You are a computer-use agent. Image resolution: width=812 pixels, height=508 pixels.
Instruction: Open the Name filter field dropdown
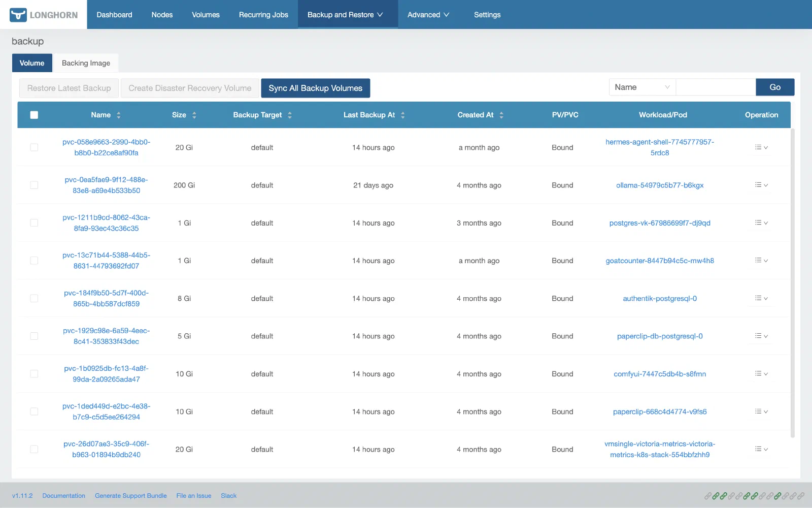tap(642, 87)
